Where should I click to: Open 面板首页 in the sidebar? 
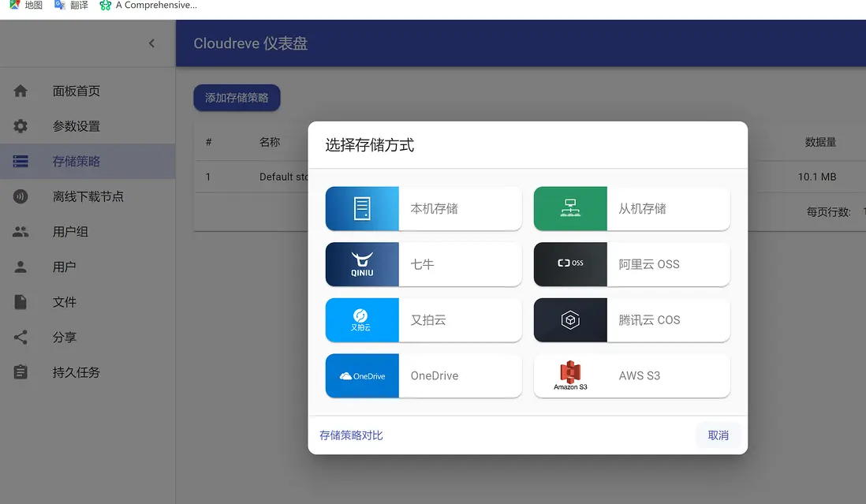(x=88, y=91)
